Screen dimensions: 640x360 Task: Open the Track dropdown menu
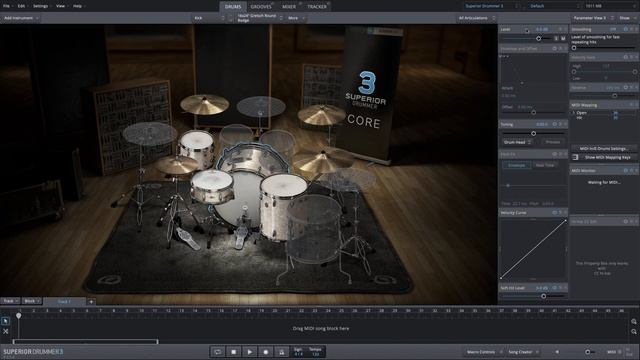pos(10,301)
